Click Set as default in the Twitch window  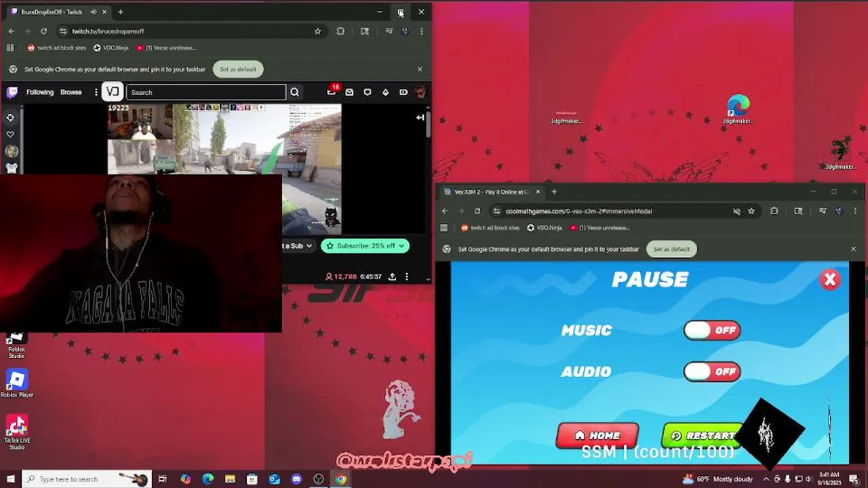pos(238,69)
